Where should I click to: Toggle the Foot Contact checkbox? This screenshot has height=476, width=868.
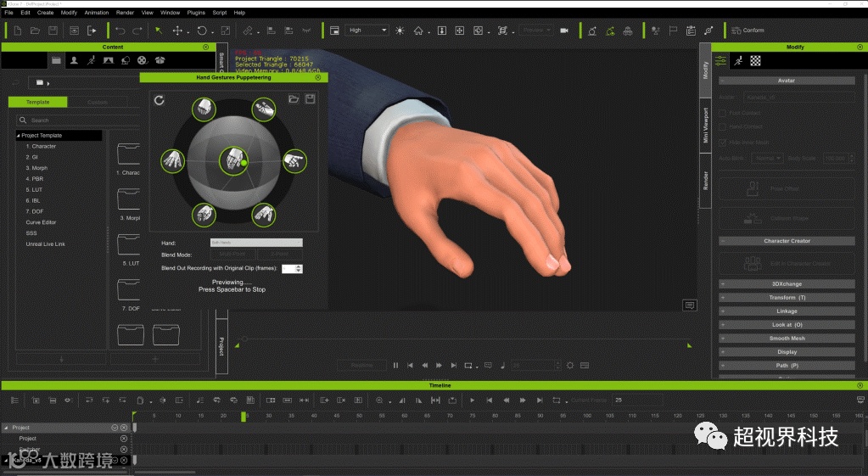(x=722, y=113)
